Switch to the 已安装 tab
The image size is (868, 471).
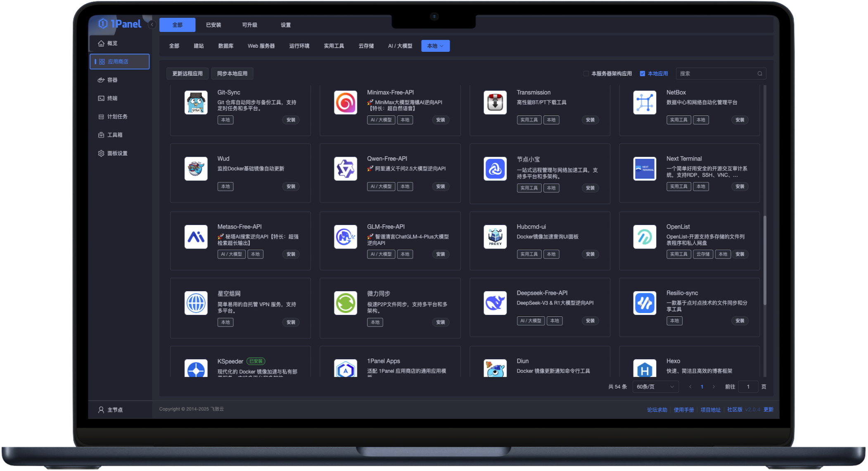point(213,25)
